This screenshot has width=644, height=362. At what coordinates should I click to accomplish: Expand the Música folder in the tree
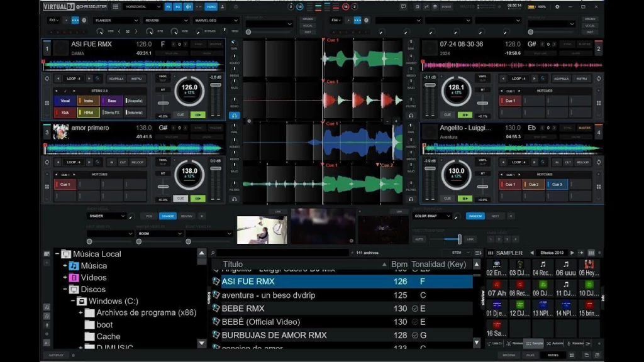(64, 266)
